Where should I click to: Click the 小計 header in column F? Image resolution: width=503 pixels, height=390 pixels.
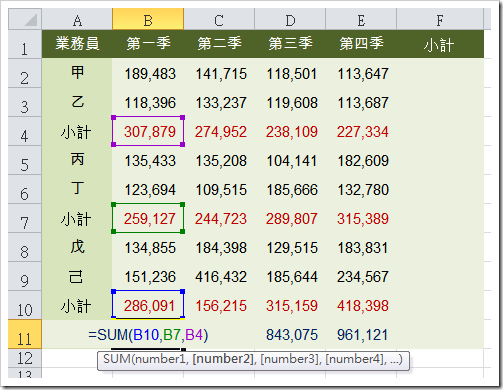[x=440, y=44]
